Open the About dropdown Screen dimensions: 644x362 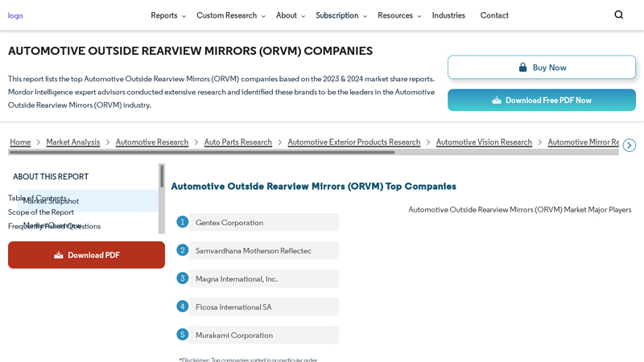(291, 15)
